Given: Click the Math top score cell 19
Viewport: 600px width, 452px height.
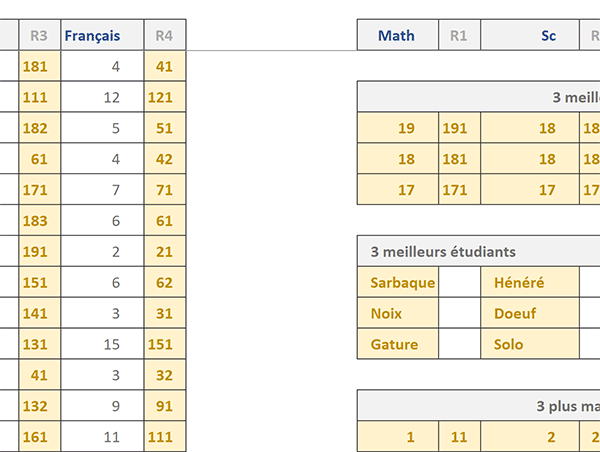Looking at the screenshot, I should click(x=398, y=128).
